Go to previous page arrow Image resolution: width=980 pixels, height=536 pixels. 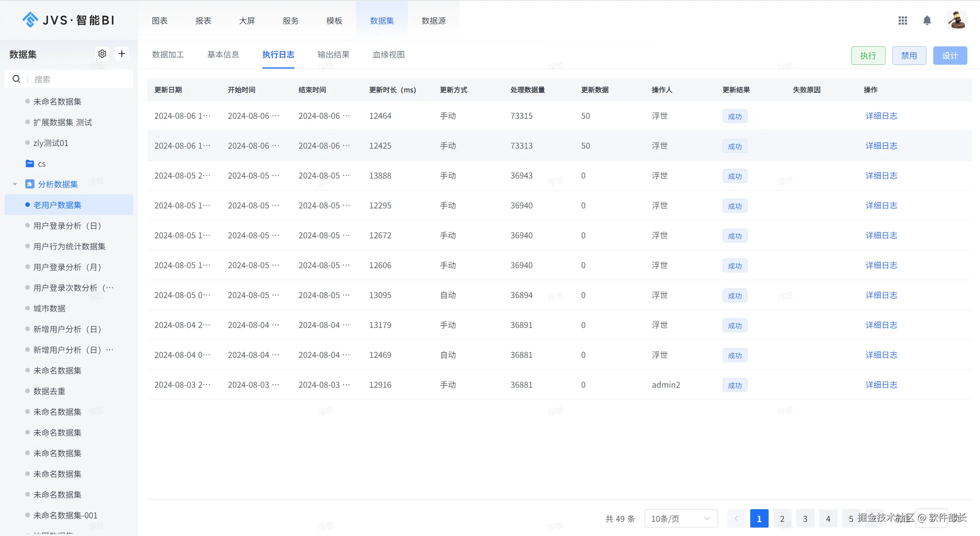point(736,518)
